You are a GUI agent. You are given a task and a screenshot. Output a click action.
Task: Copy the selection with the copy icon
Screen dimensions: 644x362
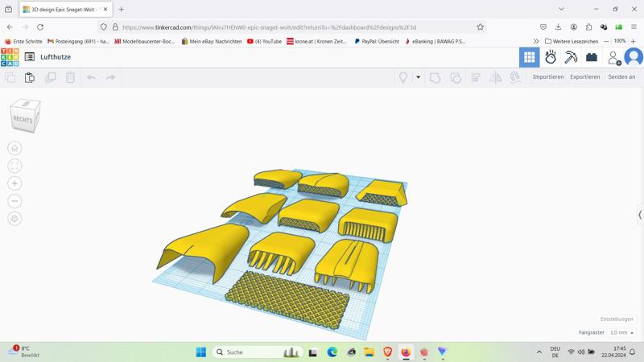pos(10,77)
